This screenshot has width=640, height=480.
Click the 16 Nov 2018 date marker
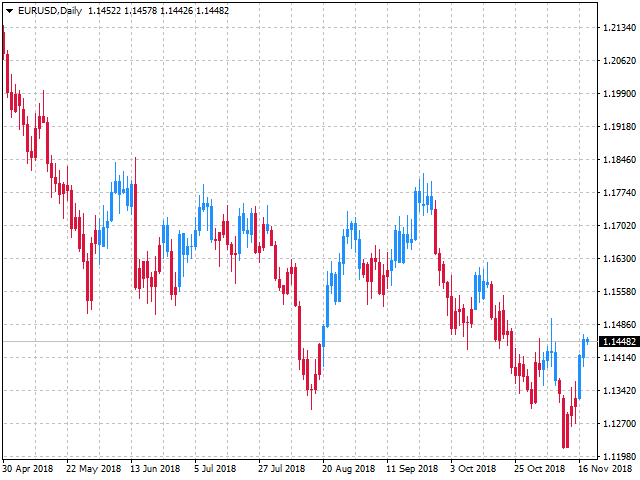pos(604,468)
